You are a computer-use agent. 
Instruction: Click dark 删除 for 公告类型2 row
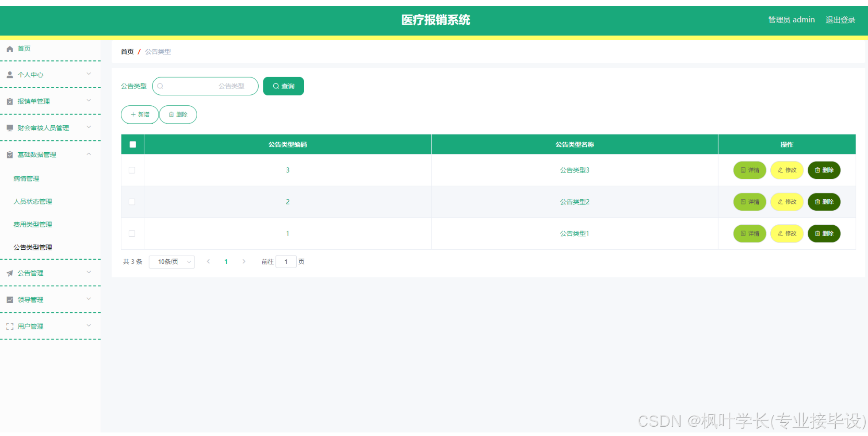point(824,202)
